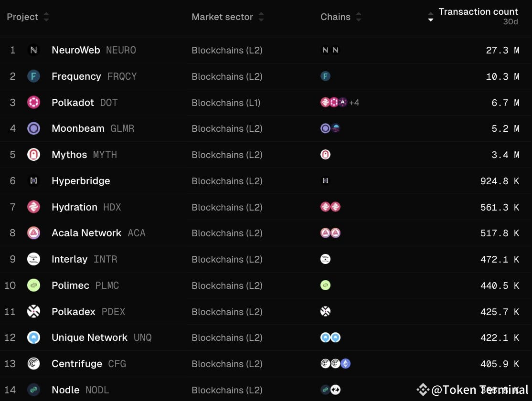The height and width of the screenshot is (401, 532).
Task: Click the Moonbeam project logo
Action: click(x=33, y=128)
